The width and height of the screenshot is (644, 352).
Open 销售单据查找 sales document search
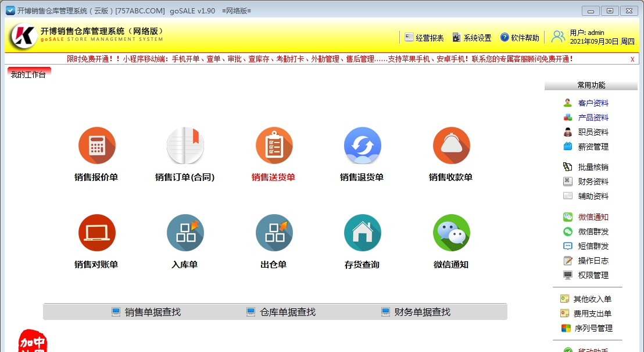pos(153,311)
